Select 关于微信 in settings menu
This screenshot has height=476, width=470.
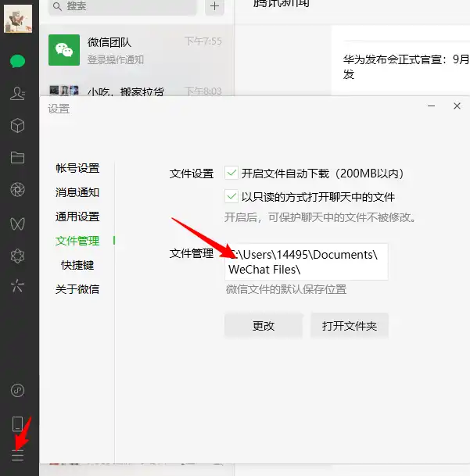[x=77, y=289]
